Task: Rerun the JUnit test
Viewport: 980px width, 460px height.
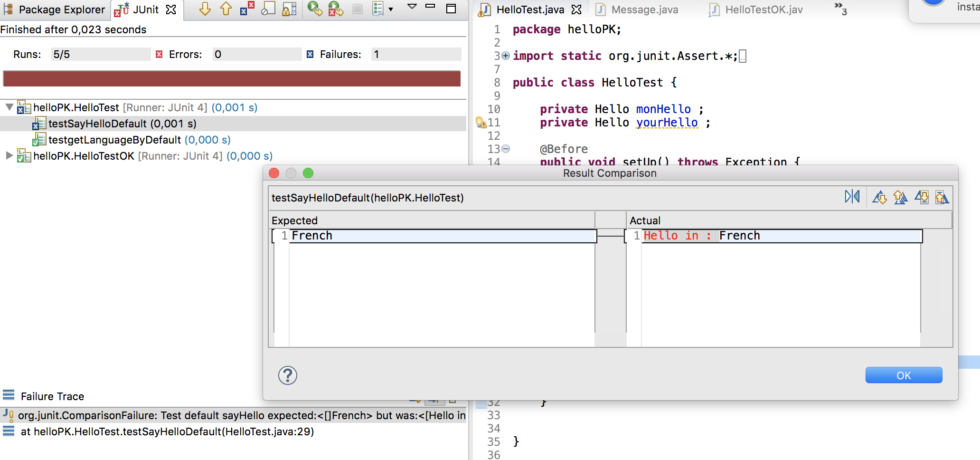Action: click(x=314, y=9)
